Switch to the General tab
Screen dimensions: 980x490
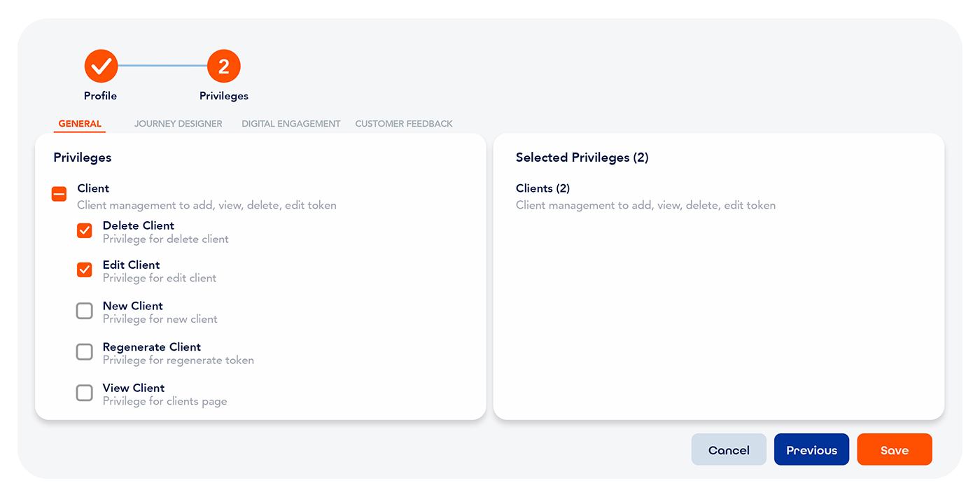pyautogui.click(x=80, y=124)
